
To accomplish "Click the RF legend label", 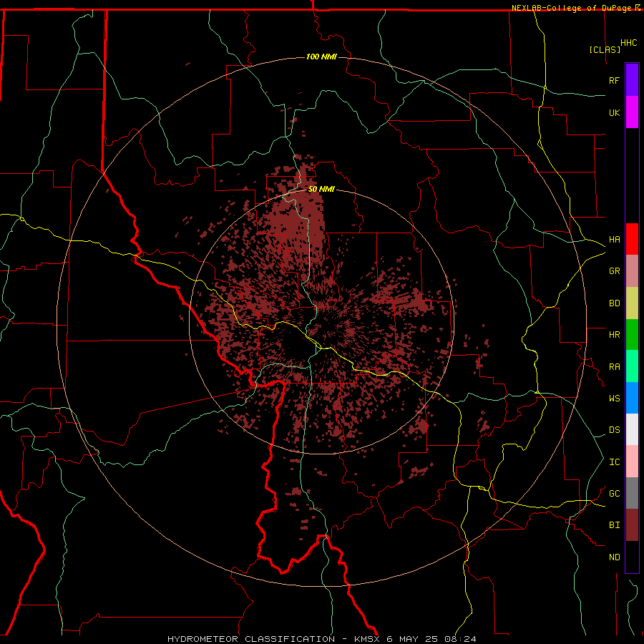I will [x=614, y=80].
